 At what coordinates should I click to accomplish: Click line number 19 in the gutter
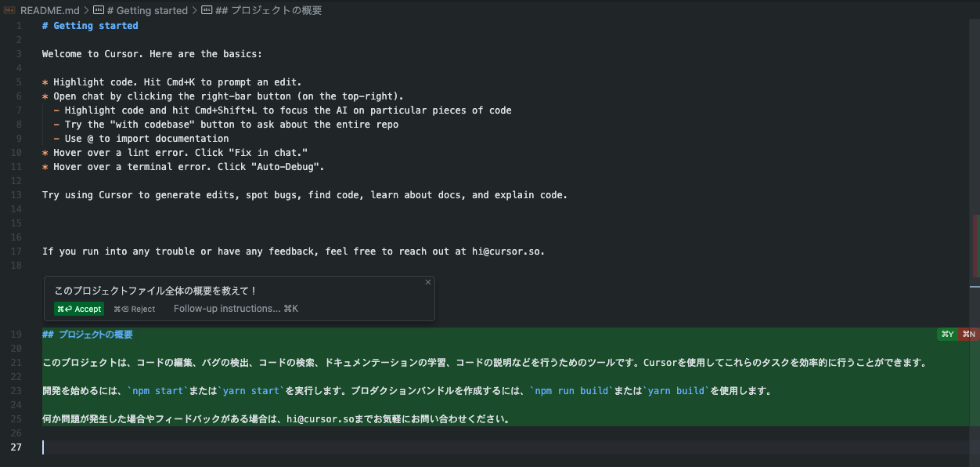(16, 335)
